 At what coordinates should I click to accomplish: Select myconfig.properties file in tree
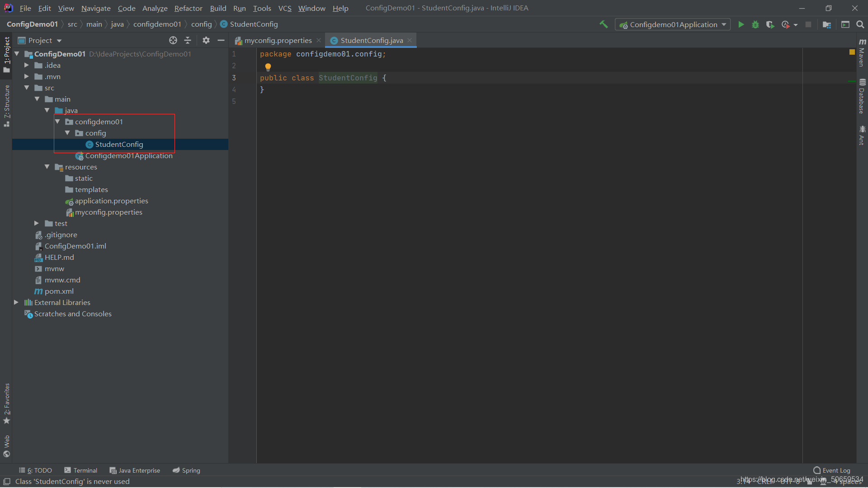pyautogui.click(x=108, y=212)
